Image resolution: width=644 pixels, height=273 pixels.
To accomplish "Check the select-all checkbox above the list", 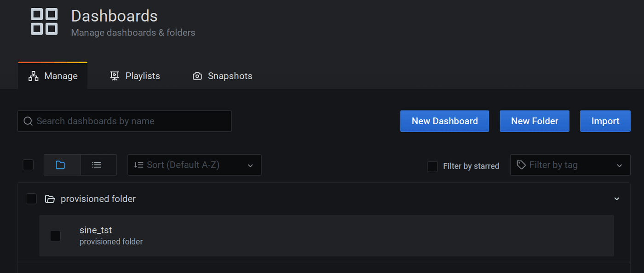I will point(28,164).
